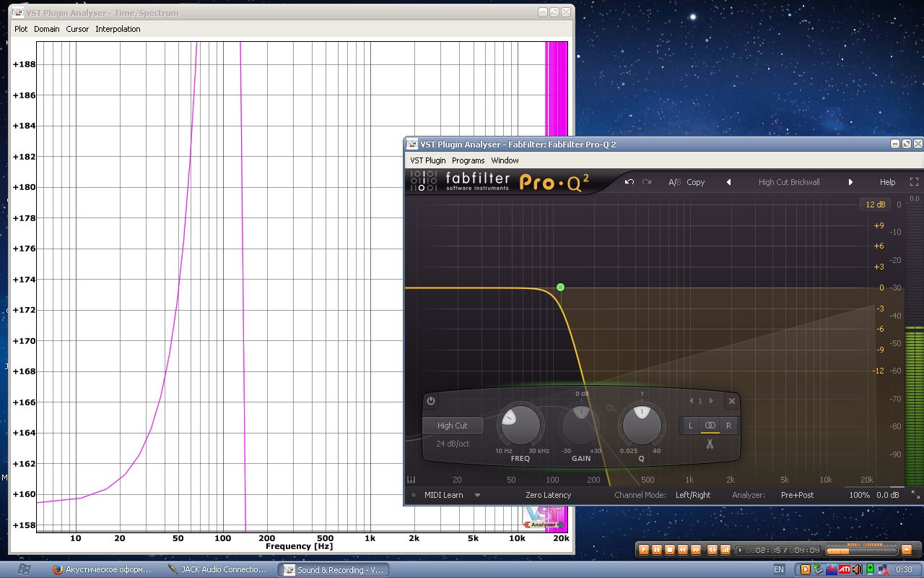Toggle full screen mode in Pro-Q 2
Image resolution: width=924 pixels, height=578 pixels.
pyautogui.click(x=914, y=182)
